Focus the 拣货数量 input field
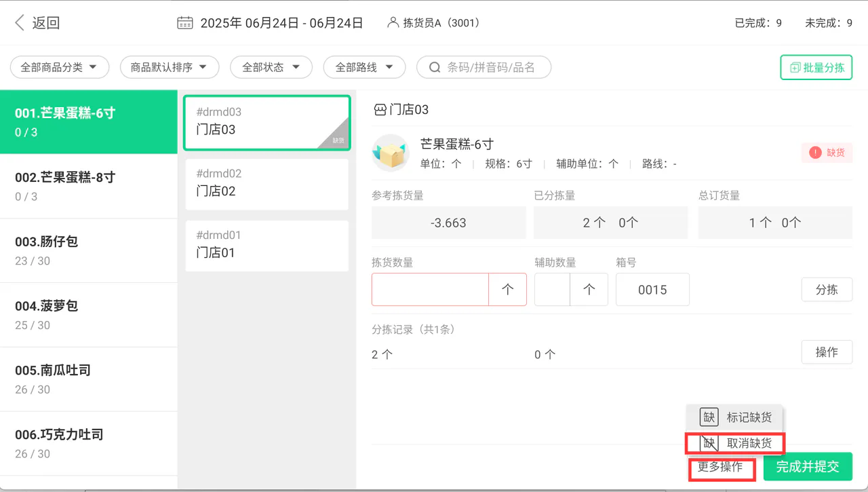 [x=430, y=289]
